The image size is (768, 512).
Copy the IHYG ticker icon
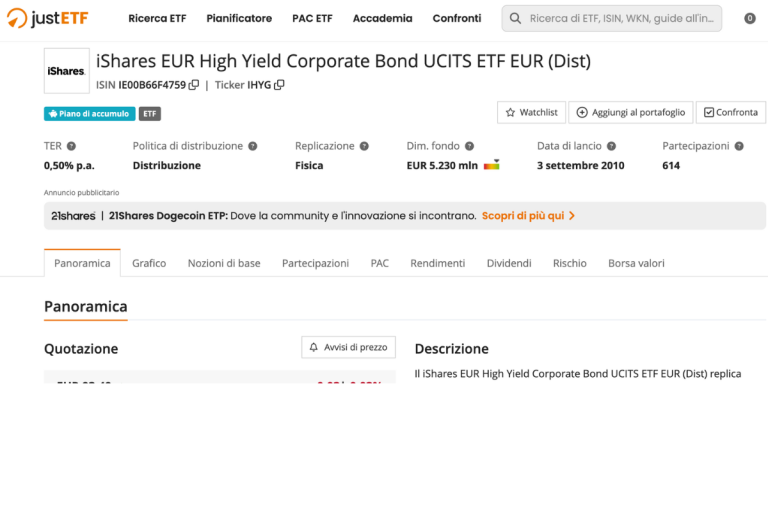[x=279, y=85]
